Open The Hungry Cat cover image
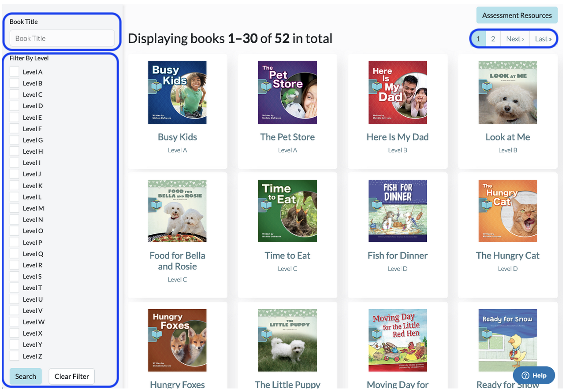Screen dimensions: 566x392 point(508,211)
